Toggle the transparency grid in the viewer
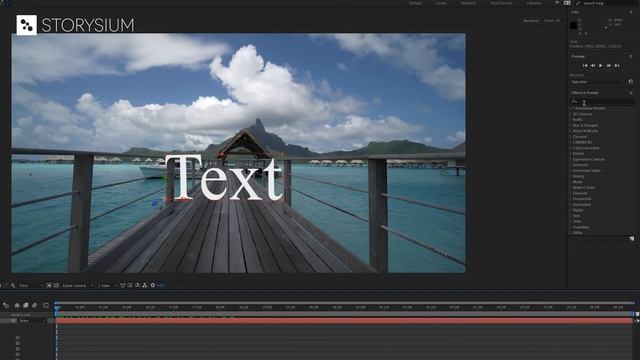 [56, 285]
